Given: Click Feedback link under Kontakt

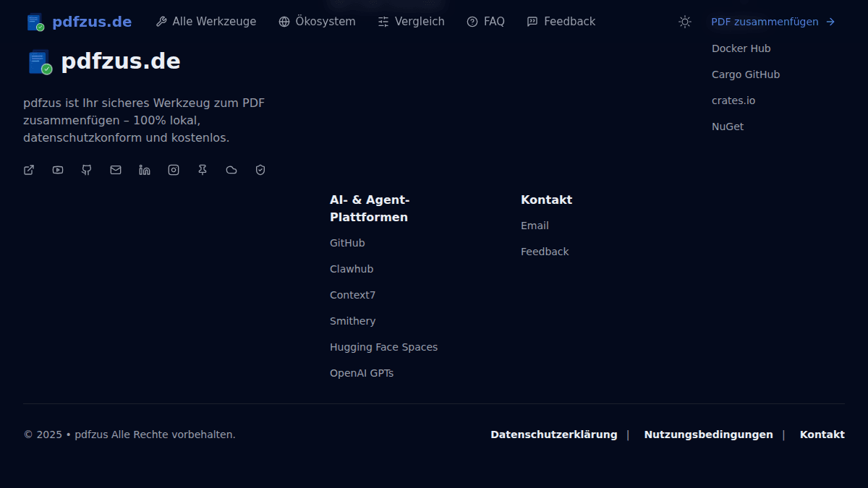Looking at the screenshot, I should (545, 252).
